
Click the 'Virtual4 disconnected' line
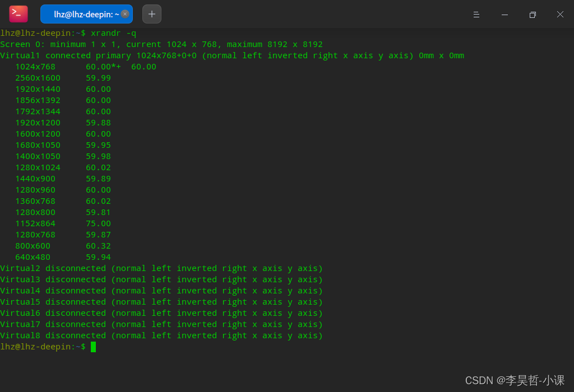(x=161, y=291)
